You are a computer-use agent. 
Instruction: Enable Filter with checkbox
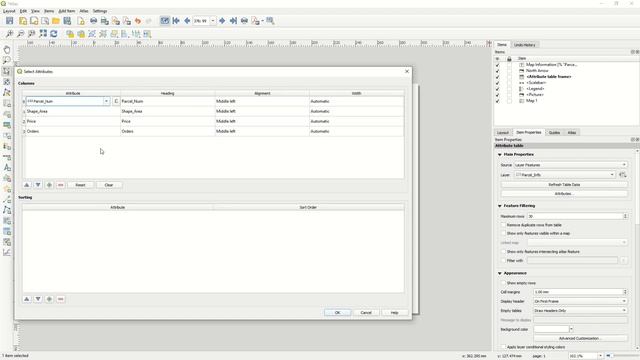pos(503,260)
